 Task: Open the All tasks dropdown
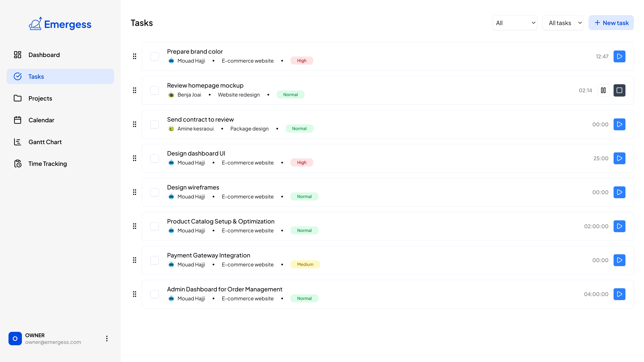coord(563,23)
